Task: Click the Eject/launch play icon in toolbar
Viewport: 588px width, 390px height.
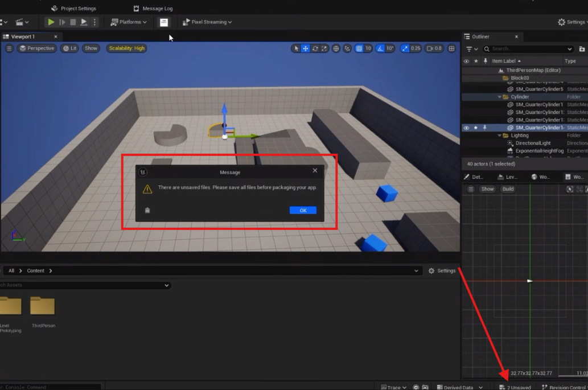Action: click(x=84, y=22)
